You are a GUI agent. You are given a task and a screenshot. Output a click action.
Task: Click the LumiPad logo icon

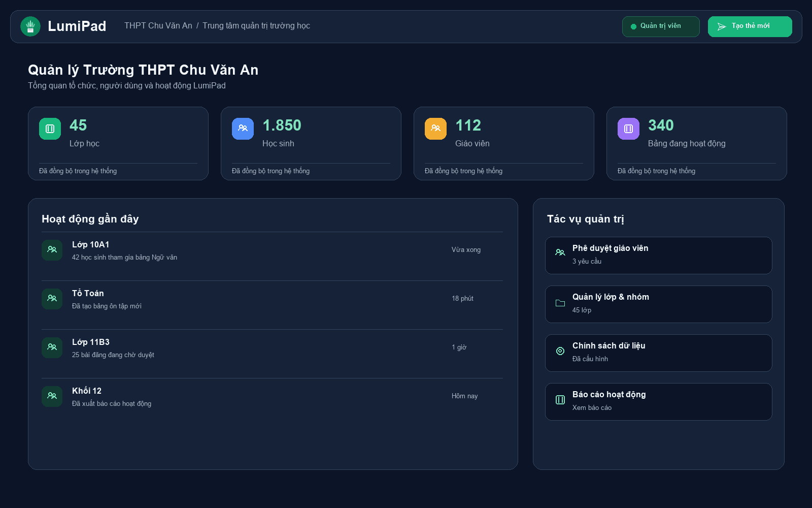pyautogui.click(x=30, y=26)
